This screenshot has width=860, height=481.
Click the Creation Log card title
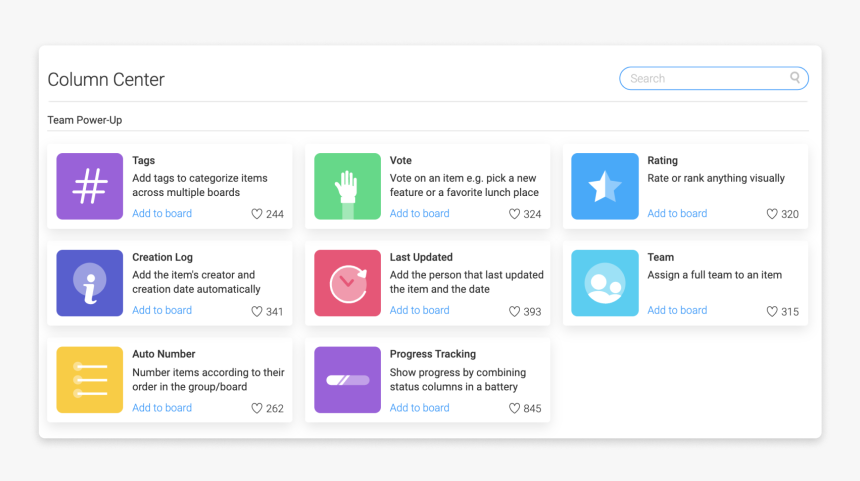coord(162,257)
